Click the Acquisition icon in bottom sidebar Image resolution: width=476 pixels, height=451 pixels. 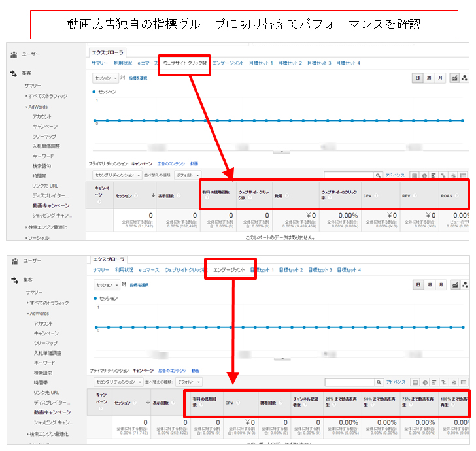[x=13, y=279]
